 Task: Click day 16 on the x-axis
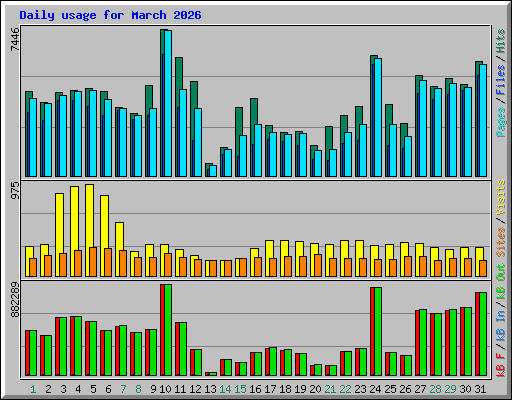point(255,389)
